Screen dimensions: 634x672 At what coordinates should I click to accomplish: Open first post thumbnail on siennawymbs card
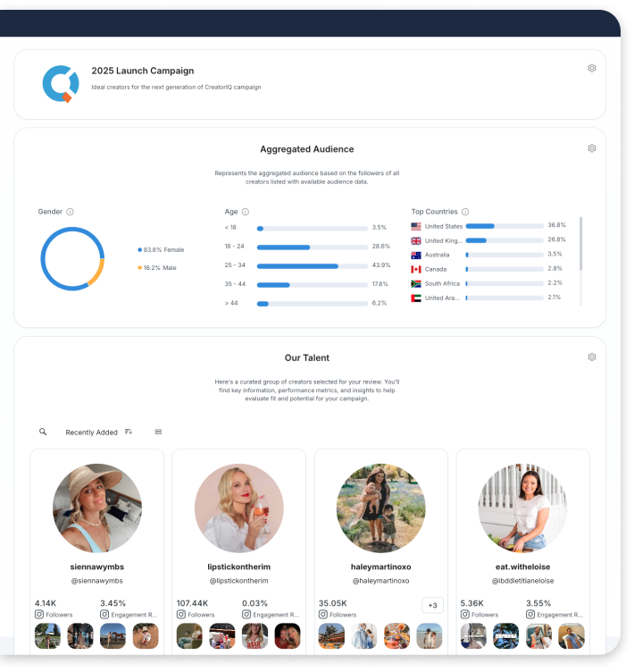tap(47, 636)
